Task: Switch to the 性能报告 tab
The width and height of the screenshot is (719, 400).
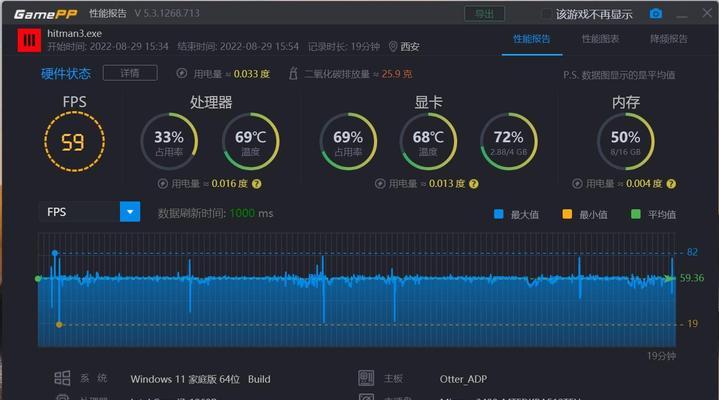Action: pyautogui.click(x=531, y=39)
